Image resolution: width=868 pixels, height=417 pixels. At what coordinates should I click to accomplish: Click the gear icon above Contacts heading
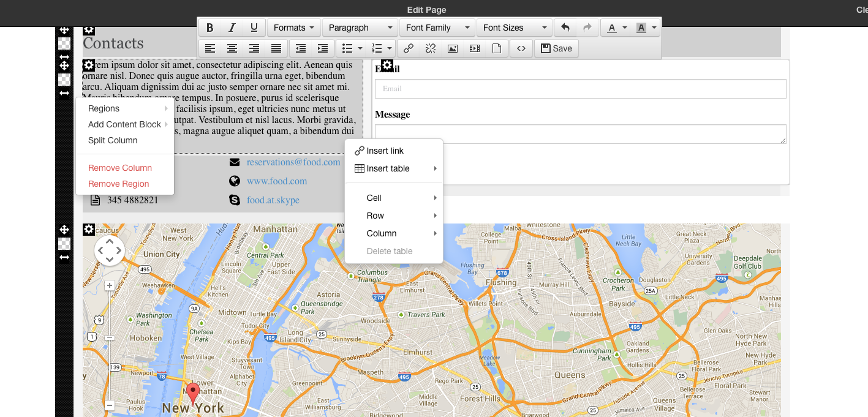click(89, 29)
